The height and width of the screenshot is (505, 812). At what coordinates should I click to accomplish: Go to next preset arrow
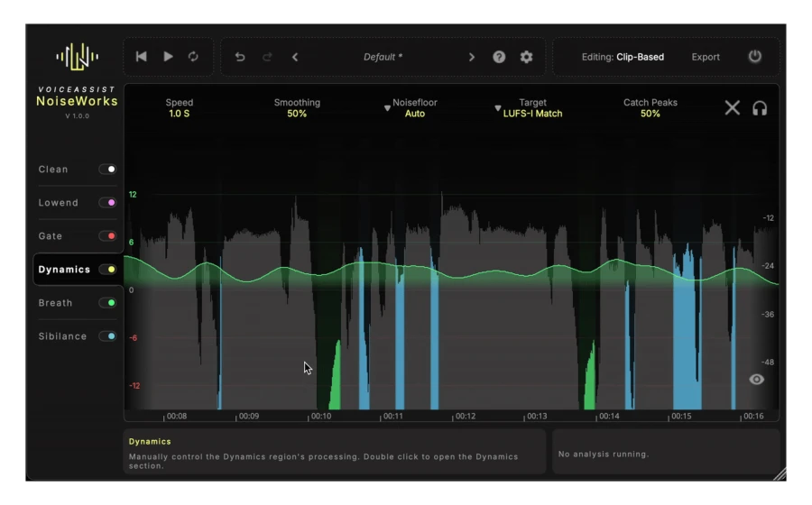(471, 57)
